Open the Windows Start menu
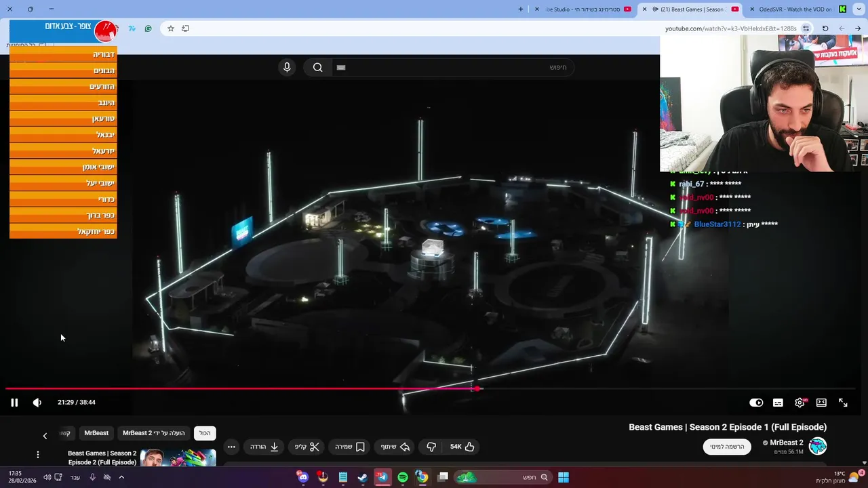Screen dimensions: 868x488 [x=564, y=477]
